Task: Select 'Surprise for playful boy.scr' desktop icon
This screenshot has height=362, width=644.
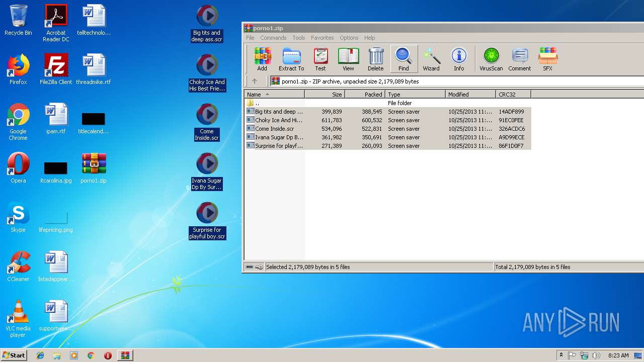Action: pyautogui.click(x=207, y=221)
